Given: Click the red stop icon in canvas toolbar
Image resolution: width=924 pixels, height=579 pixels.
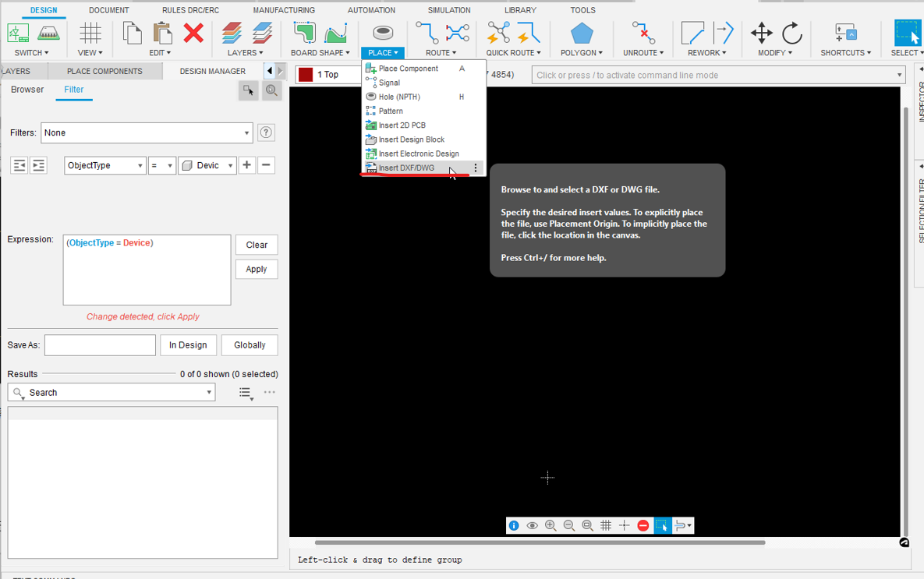Looking at the screenshot, I should point(643,525).
